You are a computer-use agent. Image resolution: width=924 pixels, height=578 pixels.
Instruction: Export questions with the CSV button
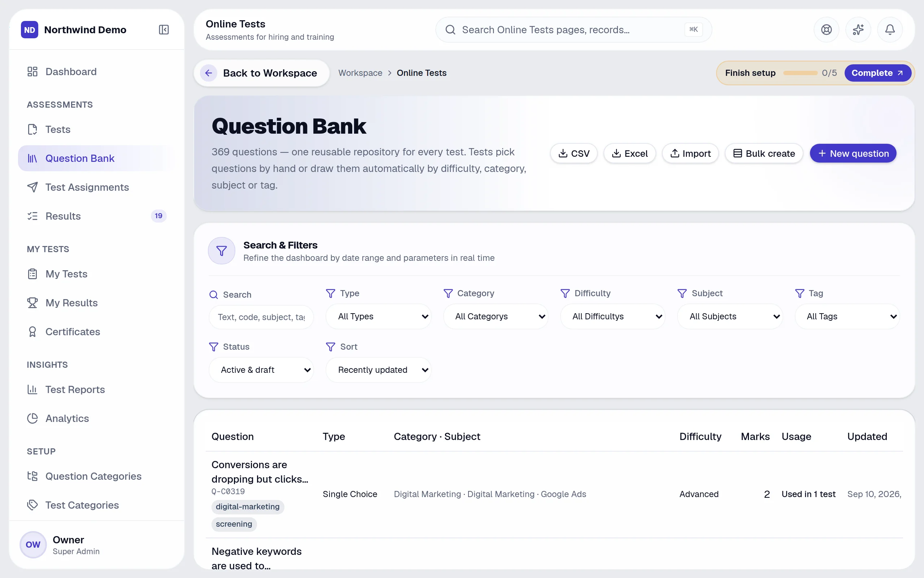[574, 153]
